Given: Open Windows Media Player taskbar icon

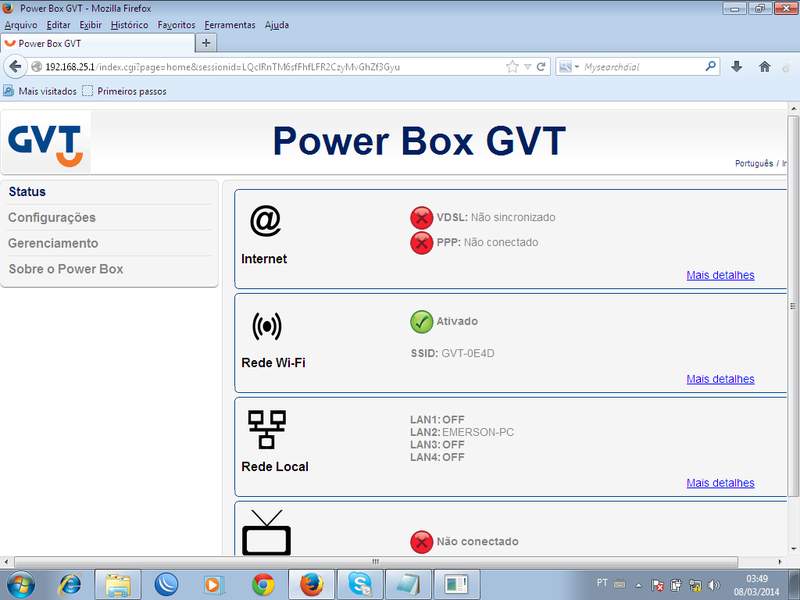Looking at the screenshot, I should pyautogui.click(x=214, y=585).
